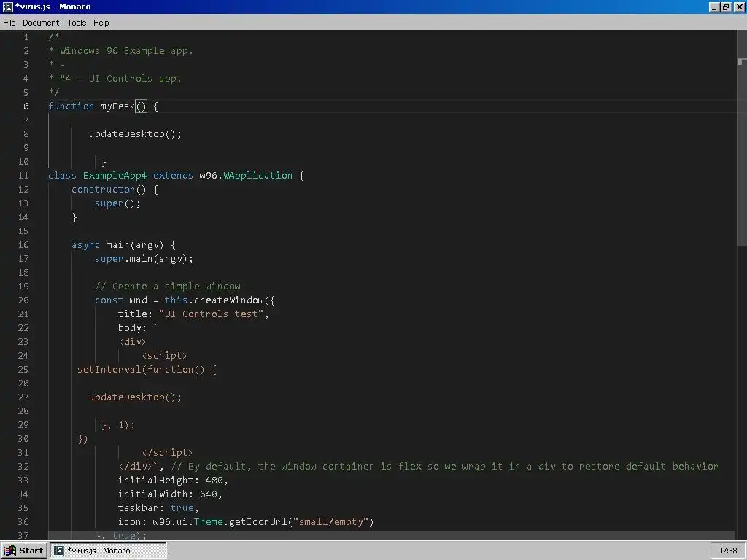The image size is (747, 560).
Task: Restore the Monaco editor window size
Action: click(x=726, y=7)
